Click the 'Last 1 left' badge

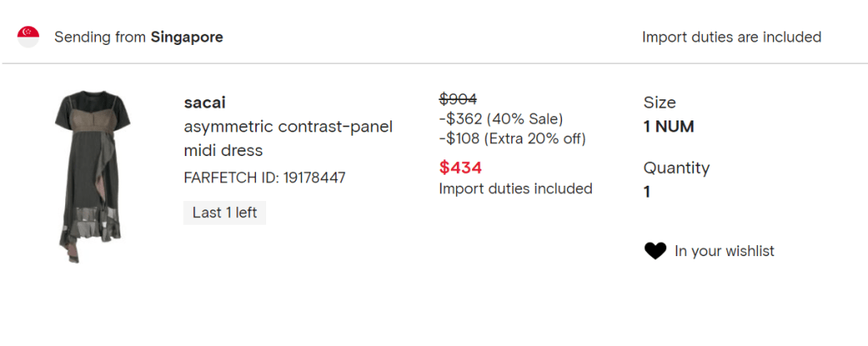pyautogui.click(x=225, y=213)
